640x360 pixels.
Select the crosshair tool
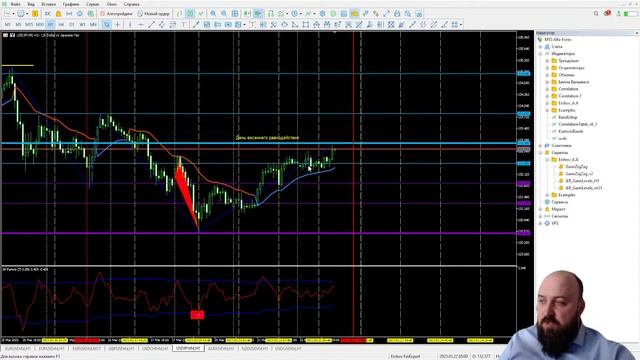click(118, 24)
